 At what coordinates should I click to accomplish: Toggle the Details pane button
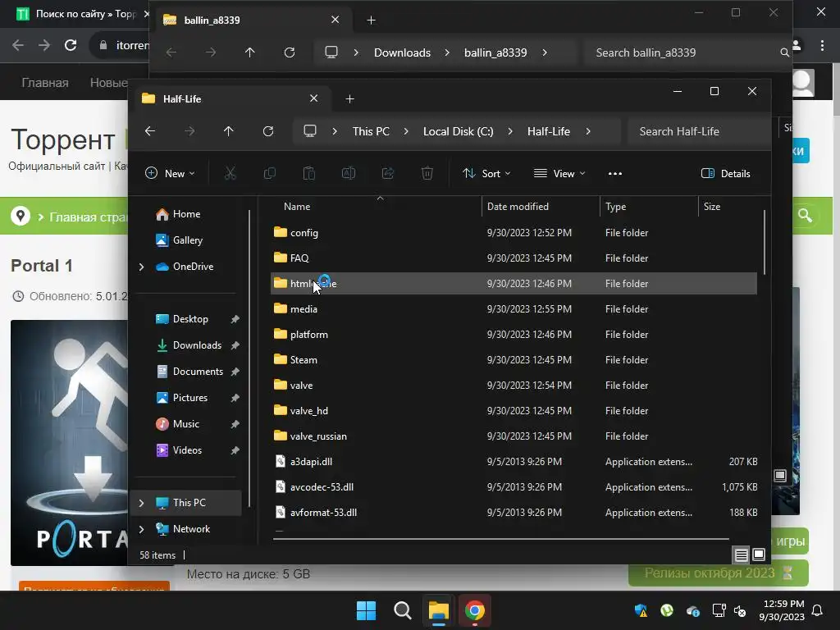click(x=725, y=174)
